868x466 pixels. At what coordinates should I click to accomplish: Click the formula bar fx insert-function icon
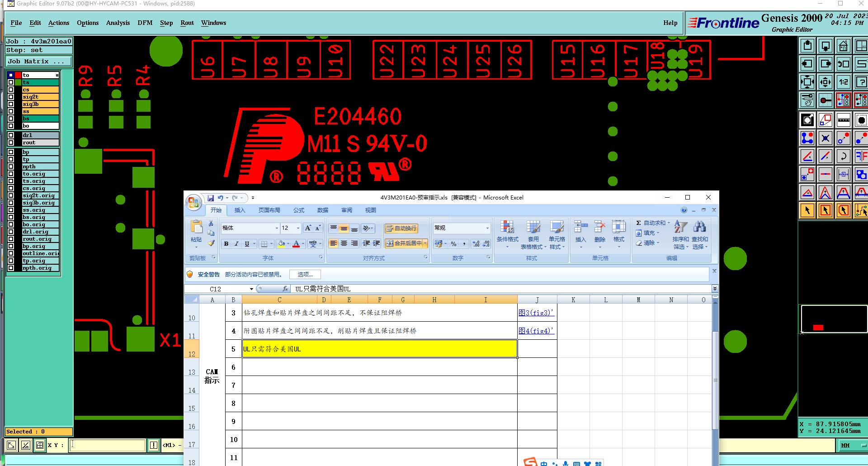click(x=285, y=289)
